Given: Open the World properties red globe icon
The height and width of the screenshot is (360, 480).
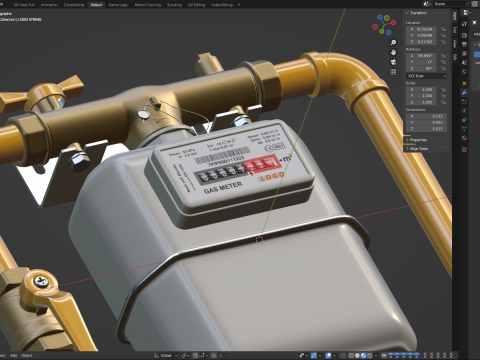Looking at the screenshot, I should click(464, 72).
